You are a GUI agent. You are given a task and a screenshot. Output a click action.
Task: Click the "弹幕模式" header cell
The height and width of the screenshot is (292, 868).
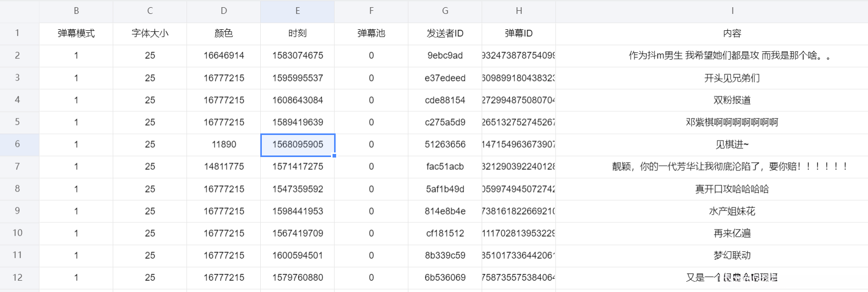[x=76, y=33]
